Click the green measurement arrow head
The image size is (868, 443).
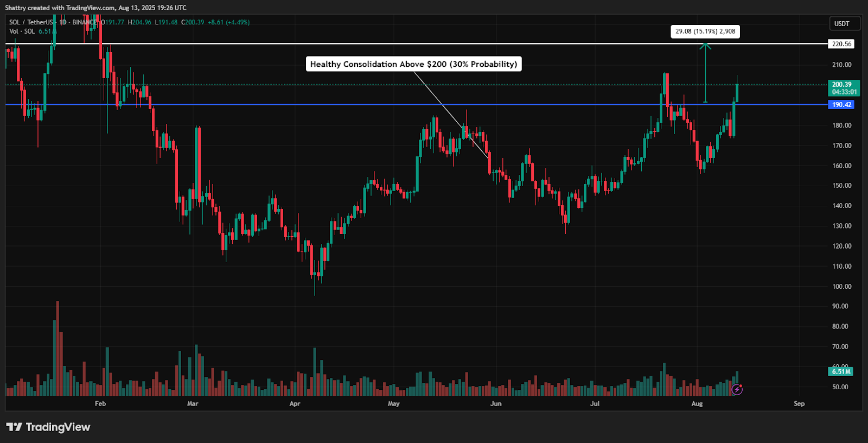click(x=705, y=46)
